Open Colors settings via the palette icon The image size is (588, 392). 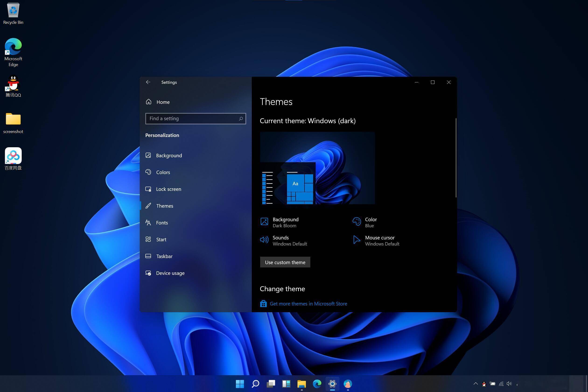148,172
